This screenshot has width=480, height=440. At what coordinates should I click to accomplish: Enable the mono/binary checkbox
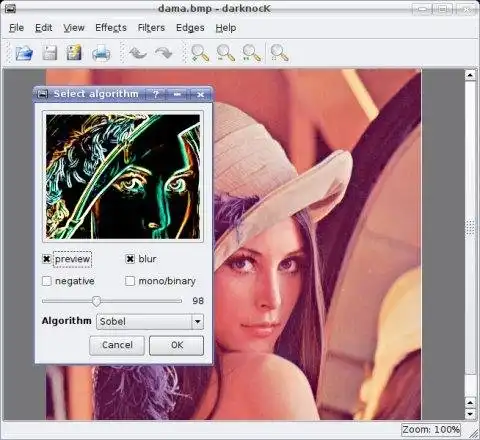coord(130,281)
